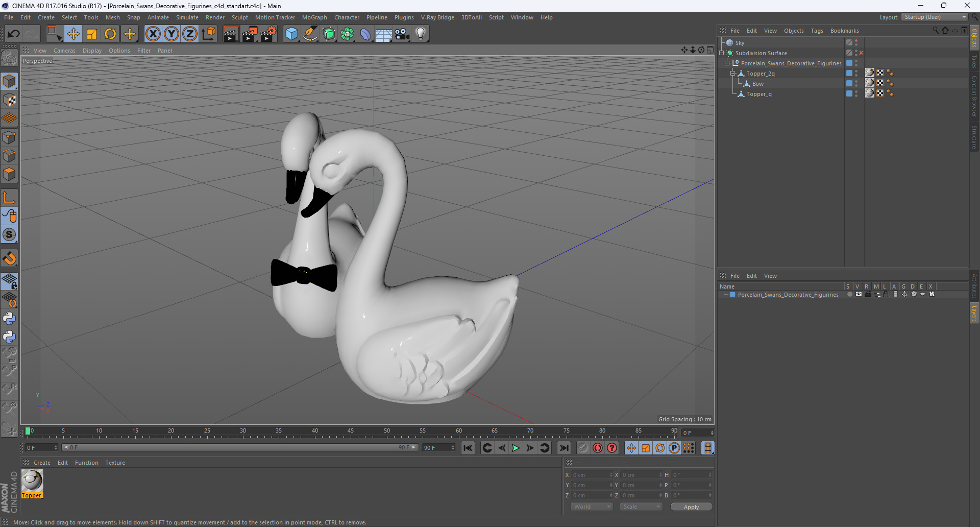Switch to Texture mode icon

pyautogui.click(x=9, y=100)
